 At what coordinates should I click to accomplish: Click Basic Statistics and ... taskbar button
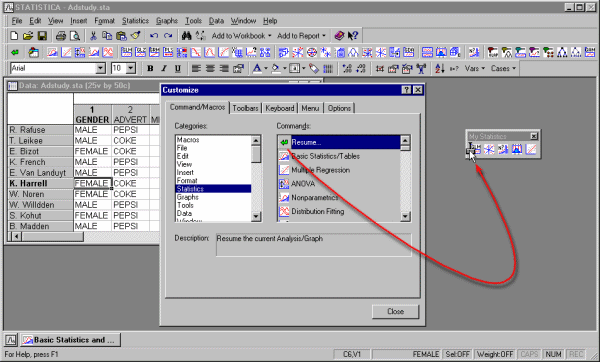pos(70,340)
